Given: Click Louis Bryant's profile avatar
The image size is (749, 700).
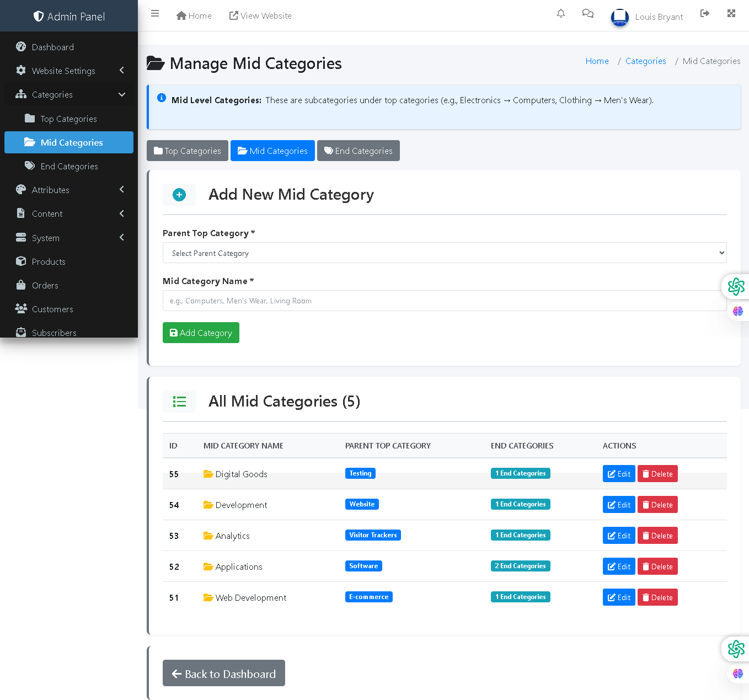Looking at the screenshot, I should (620, 17).
